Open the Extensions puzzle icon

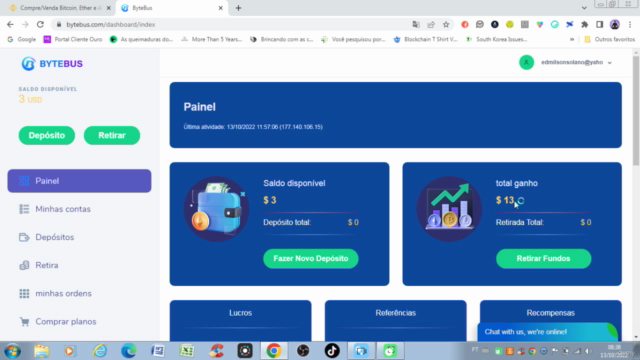coord(584,24)
